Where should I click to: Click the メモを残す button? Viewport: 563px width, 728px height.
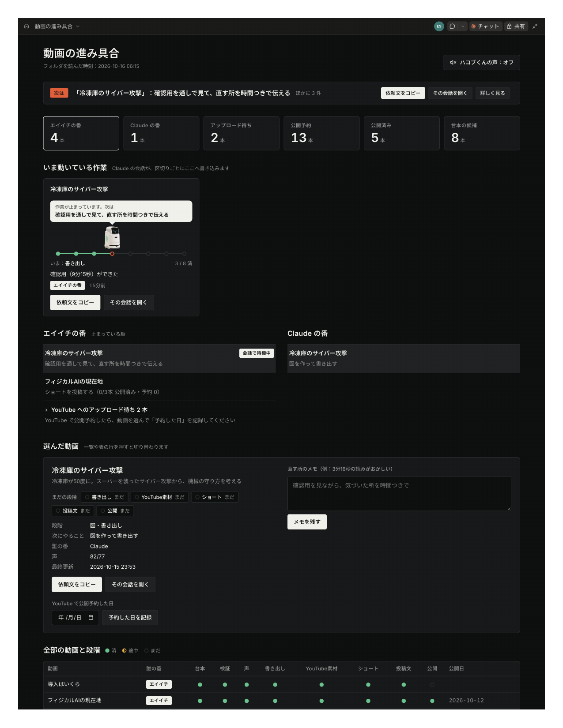pyautogui.click(x=307, y=522)
